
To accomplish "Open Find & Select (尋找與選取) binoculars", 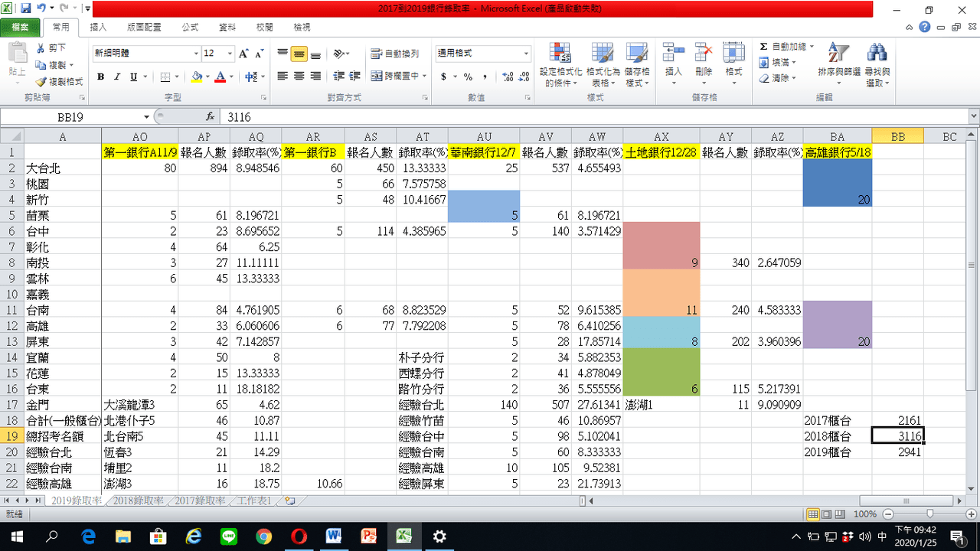I will [877, 64].
